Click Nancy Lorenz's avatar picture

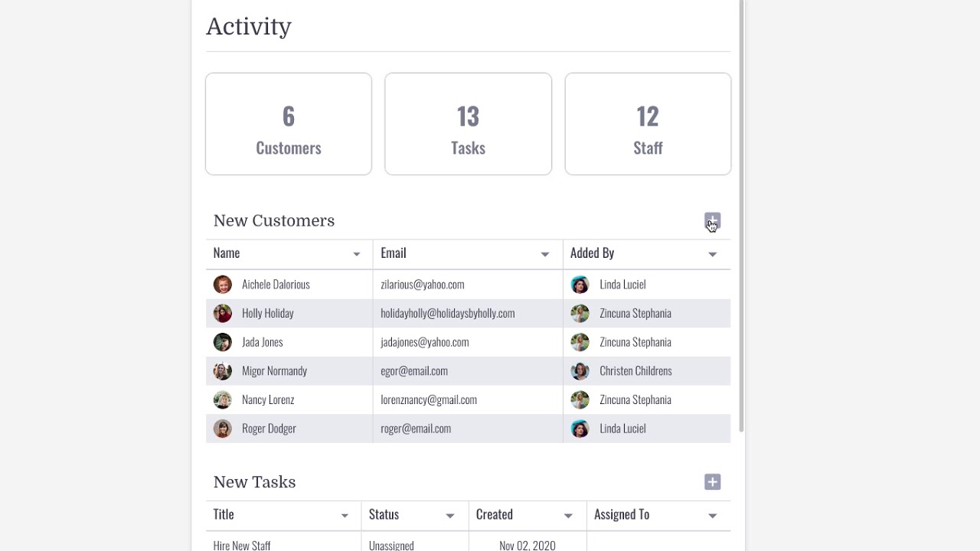223,400
